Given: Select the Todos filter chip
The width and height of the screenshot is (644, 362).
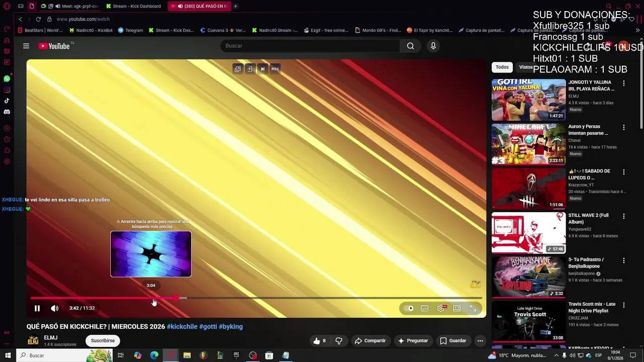Looking at the screenshot, I should click(502, 67).
